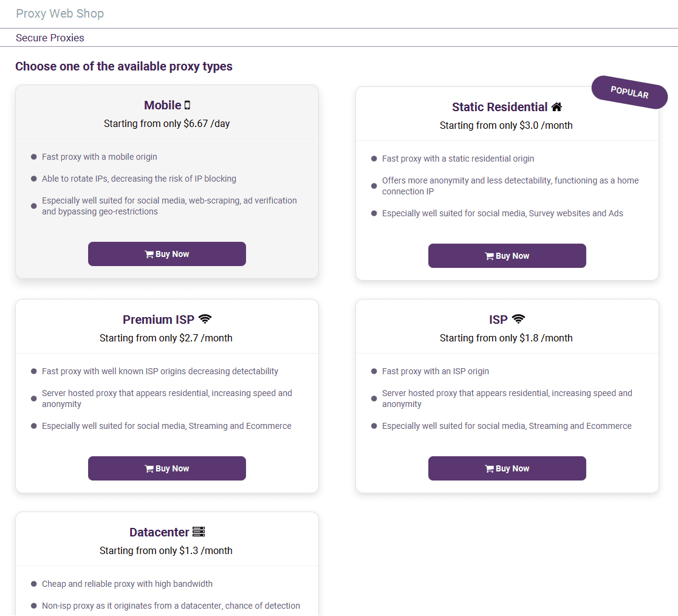Buy the plain ISP proxy at $1.8/month
The height and width of the screenshot is (616, 678).
point(507,468)
